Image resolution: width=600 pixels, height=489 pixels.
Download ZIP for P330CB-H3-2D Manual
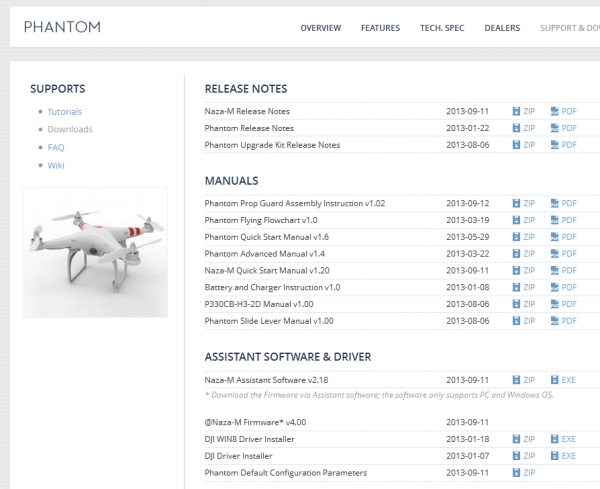523,304
